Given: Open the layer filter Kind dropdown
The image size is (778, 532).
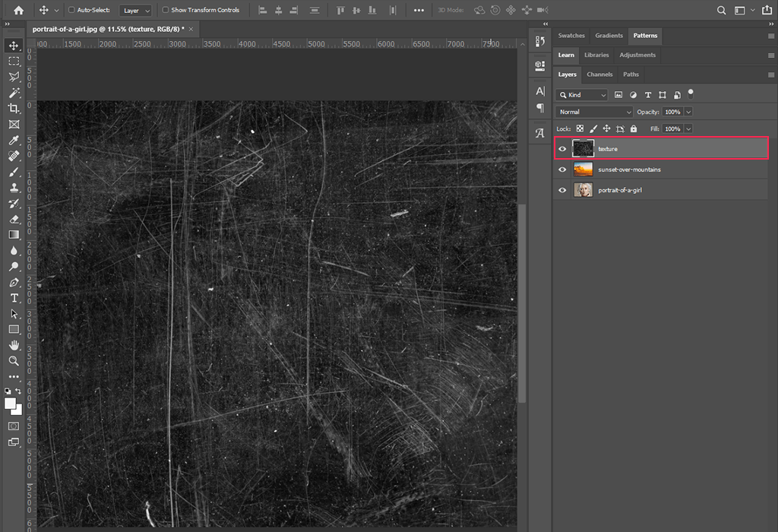Looking at the screenshot, I should (x=582, y=95).
